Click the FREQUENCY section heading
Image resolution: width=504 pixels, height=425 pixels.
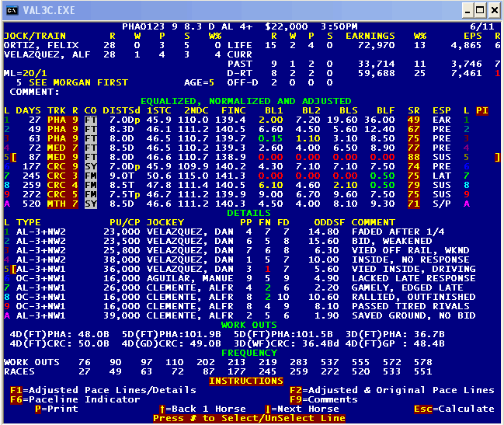coord(249,353)
